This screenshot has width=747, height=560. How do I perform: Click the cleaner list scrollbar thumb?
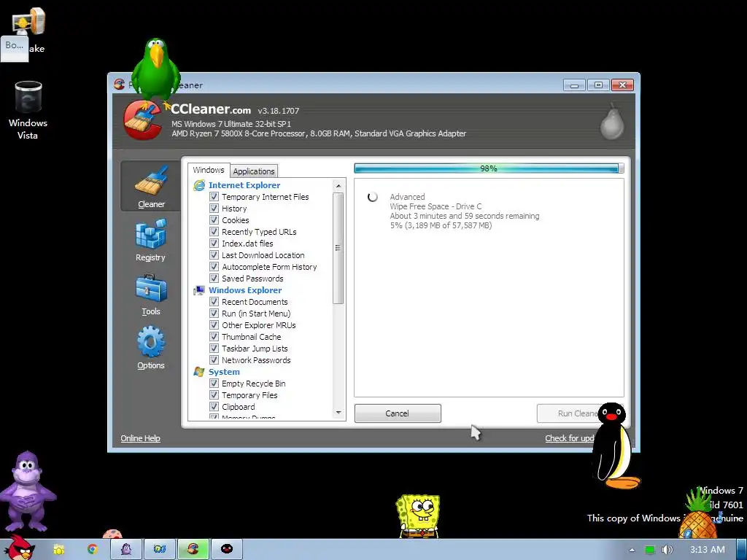point(338,248)
